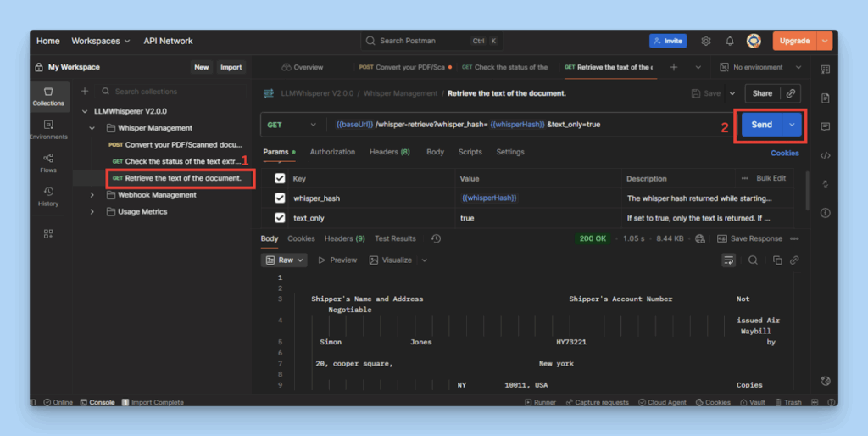Expand the Webhook Management folder

[x=92, y=195]
